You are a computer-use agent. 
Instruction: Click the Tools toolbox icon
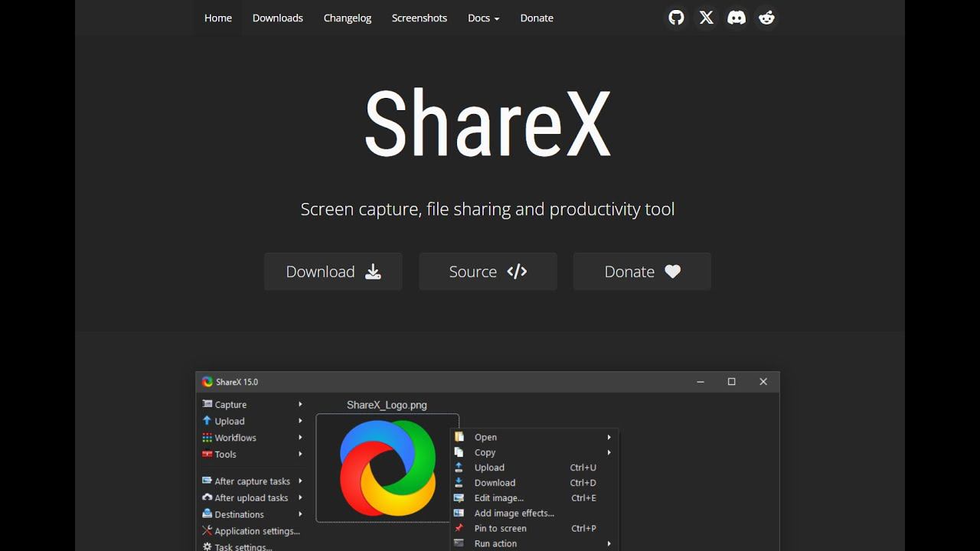[207, 454]
